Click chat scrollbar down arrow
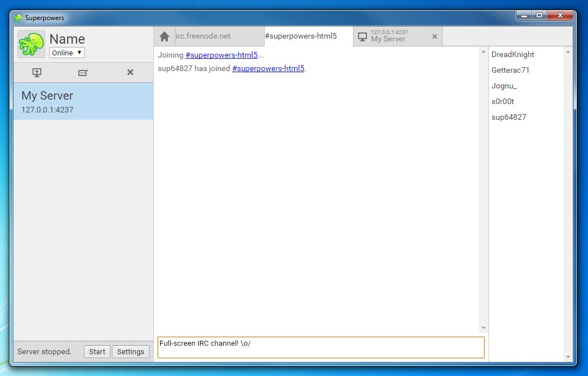 (483, 328)
